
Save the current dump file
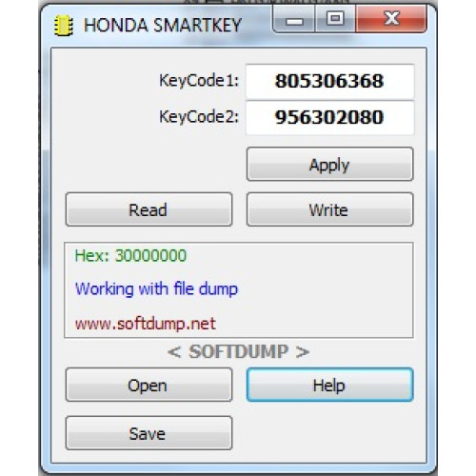pos(149,433)
